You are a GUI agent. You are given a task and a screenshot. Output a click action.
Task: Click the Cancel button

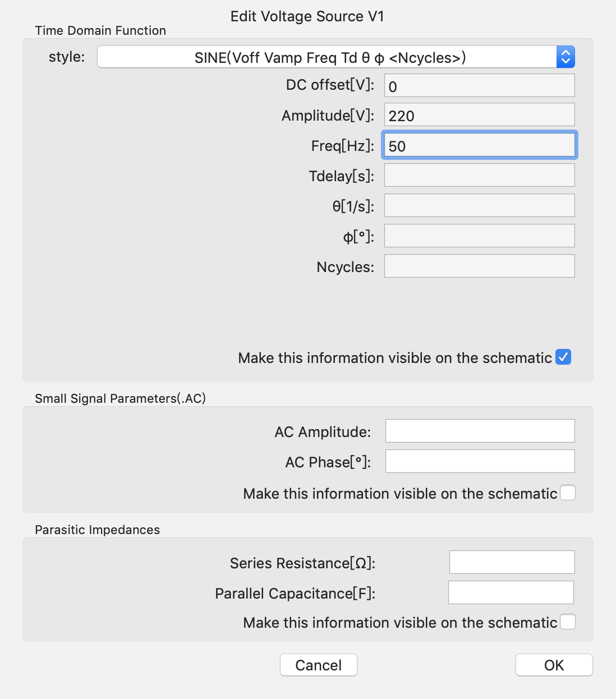[x=318, y=665]
